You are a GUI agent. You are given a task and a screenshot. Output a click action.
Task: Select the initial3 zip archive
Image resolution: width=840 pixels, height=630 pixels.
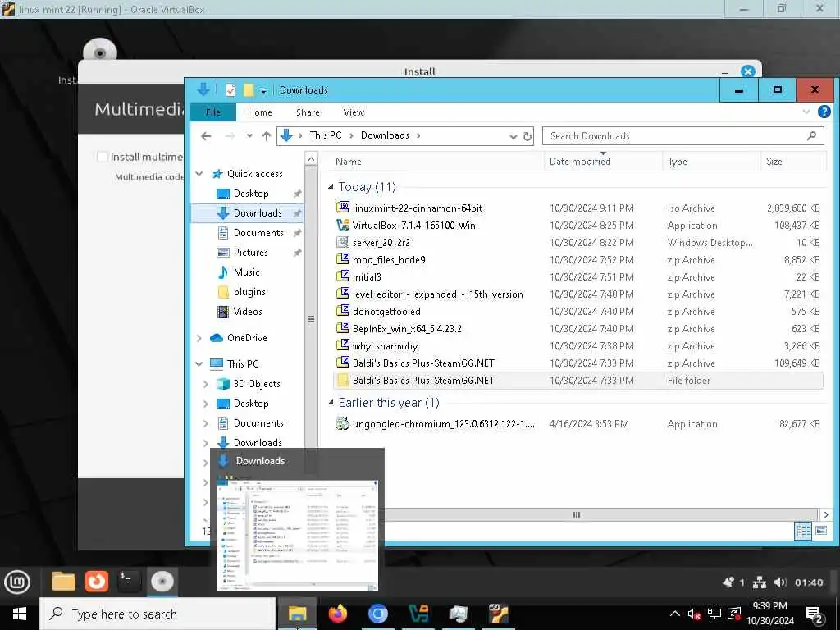pyautogui.click(x=578, y=276)
